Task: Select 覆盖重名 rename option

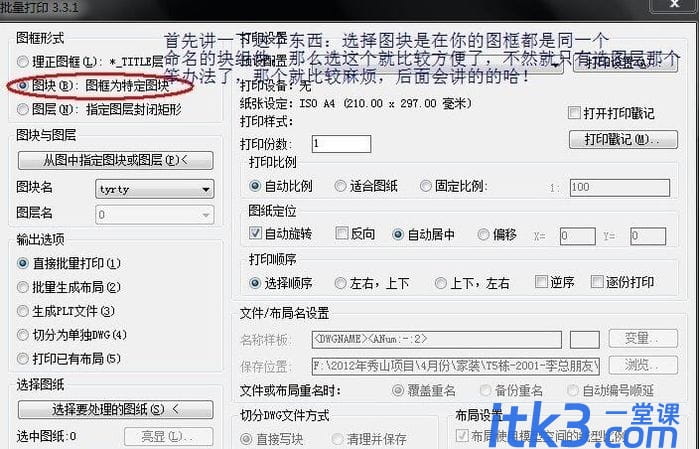Action: (398, 391)
